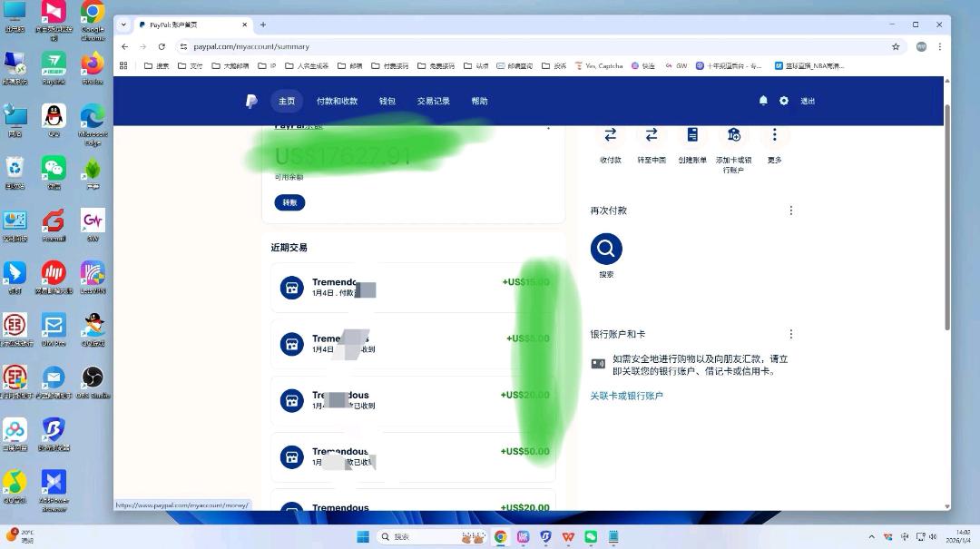Click the Windows Start button
The height and width of the screenshot is (549, 980).
coord(362,536)
